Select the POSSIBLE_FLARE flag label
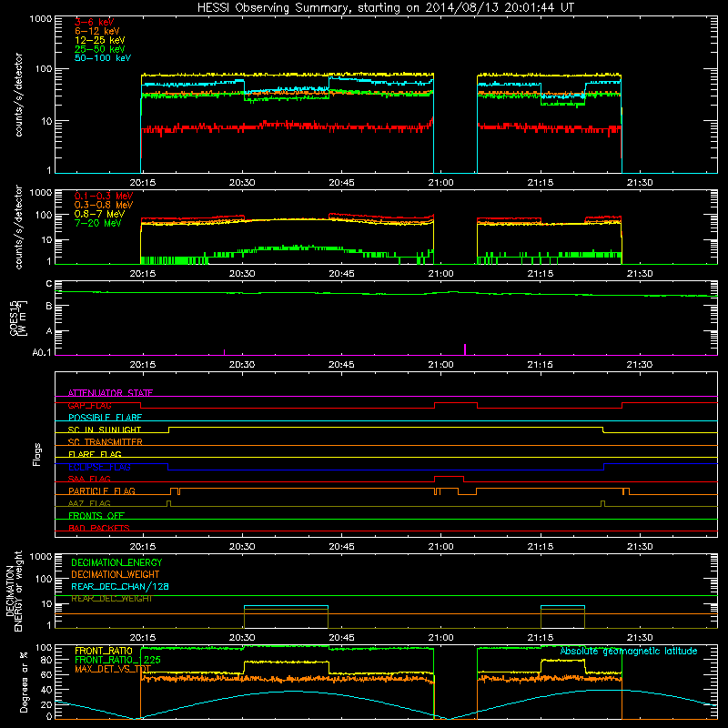 tap(105, 418)
